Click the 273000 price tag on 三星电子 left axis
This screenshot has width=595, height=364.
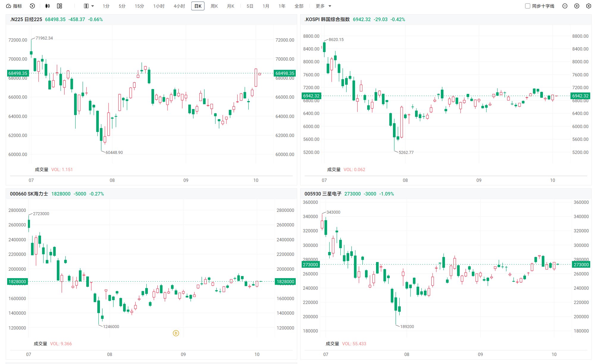pyautogui.click(x=310, y=264)
